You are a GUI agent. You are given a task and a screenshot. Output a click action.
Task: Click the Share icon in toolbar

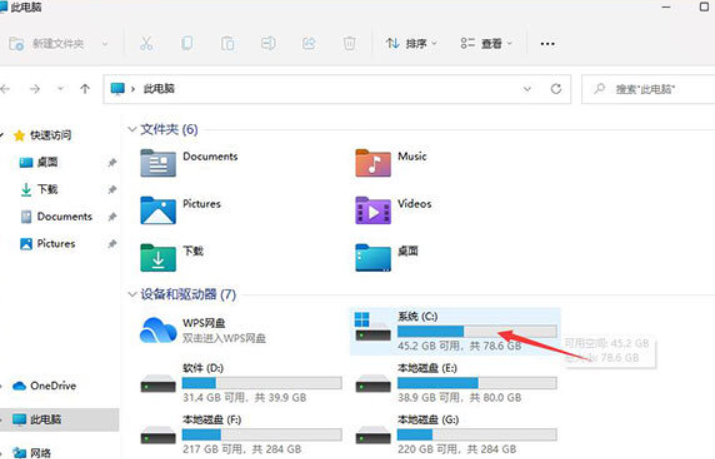309,43
